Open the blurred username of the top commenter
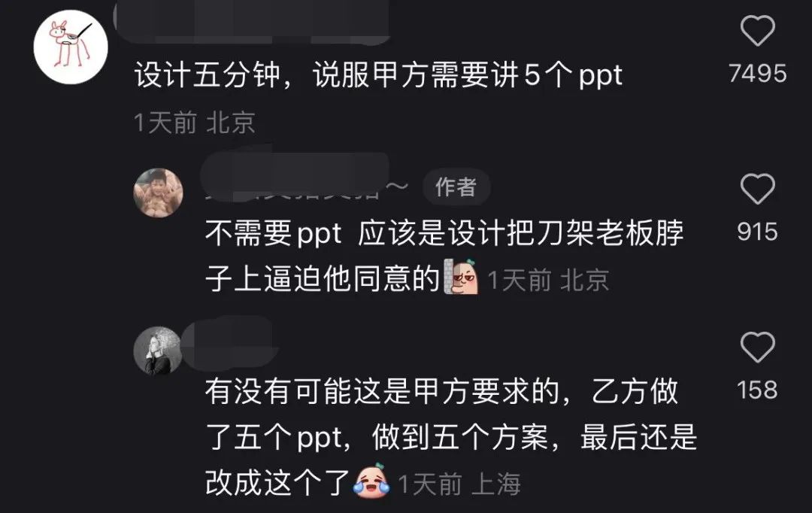The height and width of the screenshot is (513, 812). coord(252,22)
